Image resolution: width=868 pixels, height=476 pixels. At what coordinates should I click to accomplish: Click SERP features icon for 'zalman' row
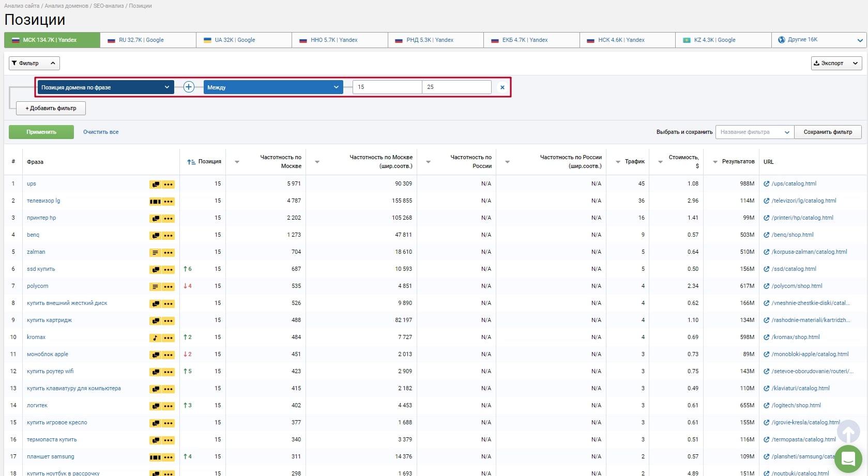pos(155,253)
